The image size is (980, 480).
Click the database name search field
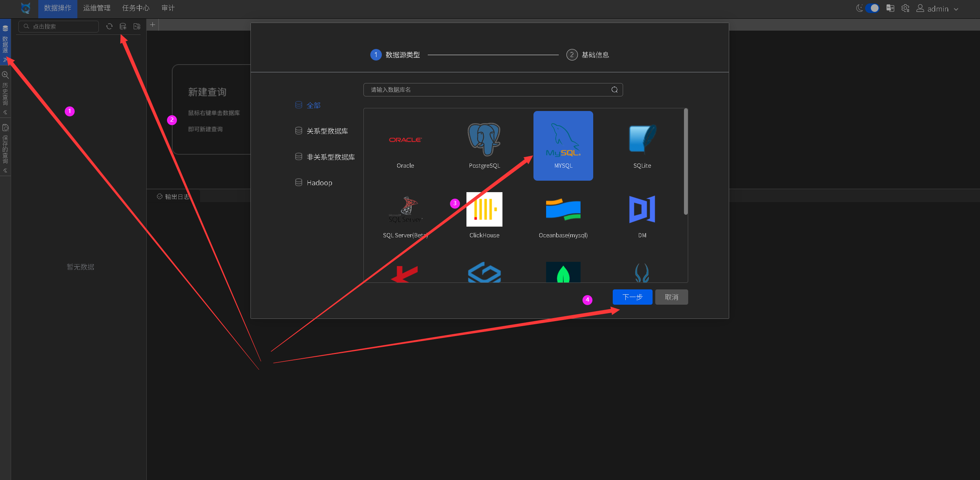click(x=486, y=90)
